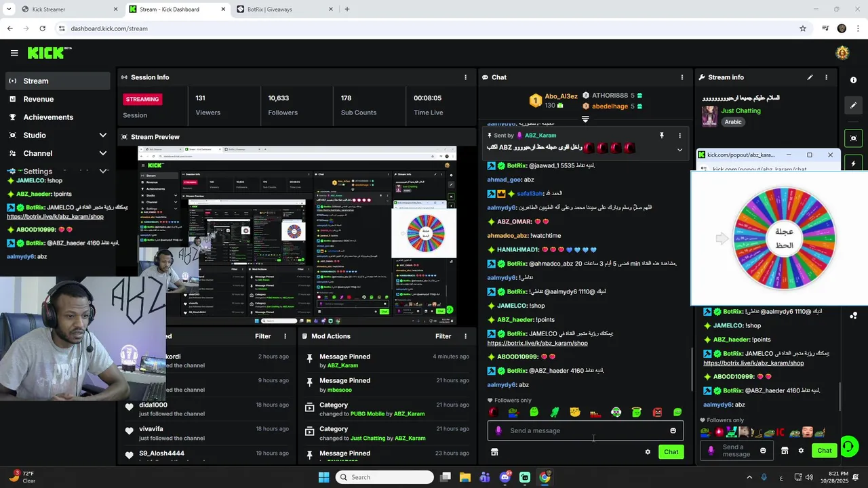
Task: Open the Filter option in Mod Actions
Action: [443, 336]
